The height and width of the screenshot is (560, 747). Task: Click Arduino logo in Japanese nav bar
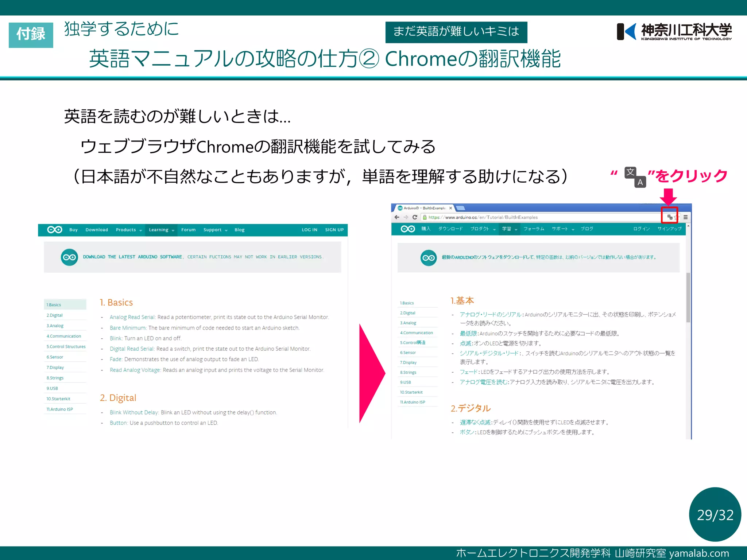click(408, 229)
